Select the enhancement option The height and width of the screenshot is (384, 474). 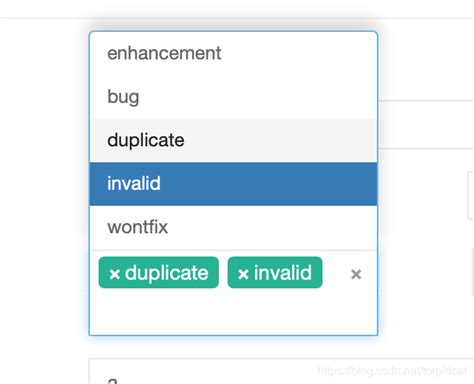pyautogui.click(x=233, y=53)
